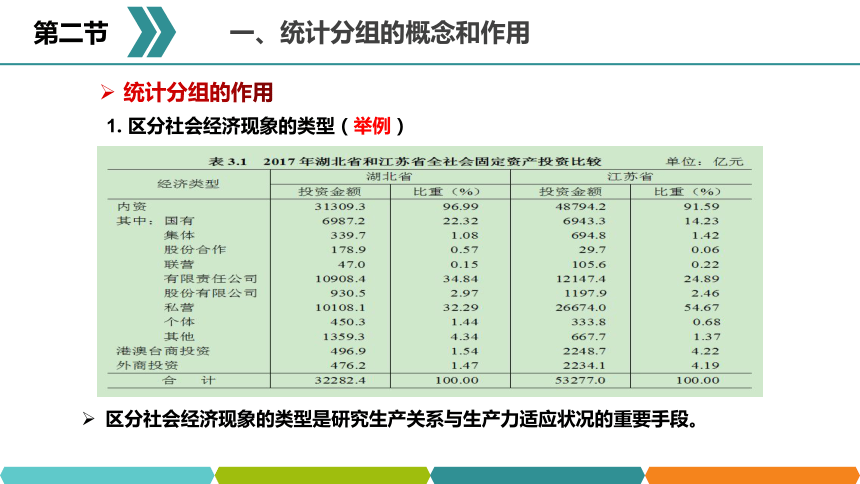
Task: Click the 22.32 cell in 国有 row
Action: pyautogui.click(x=460, y=221)
